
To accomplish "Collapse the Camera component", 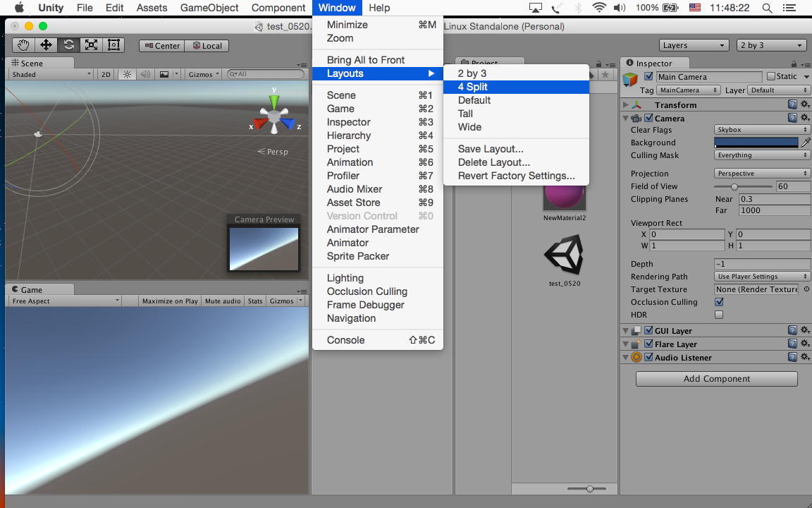I will pyautogui.click(x=626, y=119).
